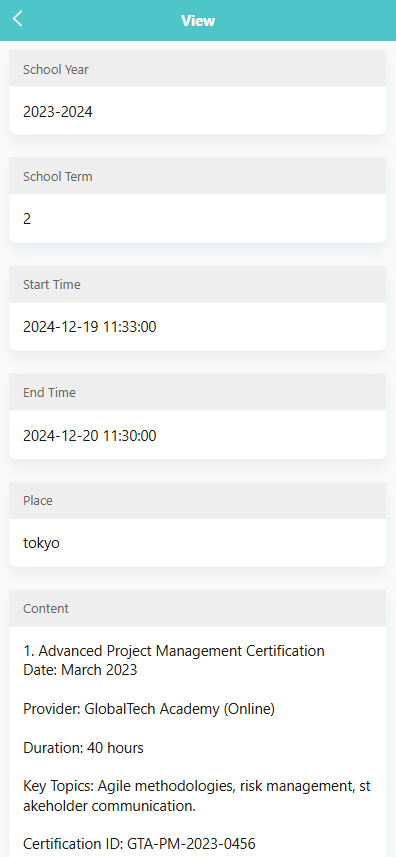Click the stakeholder communication text line
Screen dimensions: 396x857
tap(109, 806)
